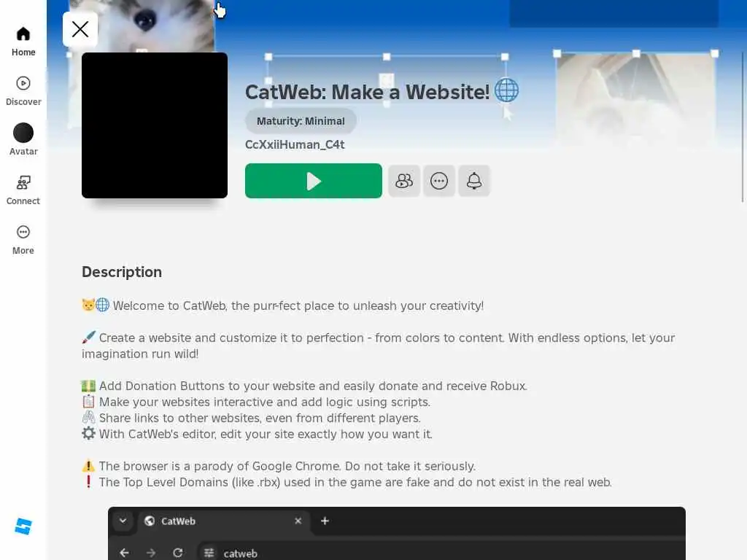The width and height of the screenshot is (747, 560).
Task: Click the globe emoji next to title
Action: pyautogui.click(x=506, y=90)
